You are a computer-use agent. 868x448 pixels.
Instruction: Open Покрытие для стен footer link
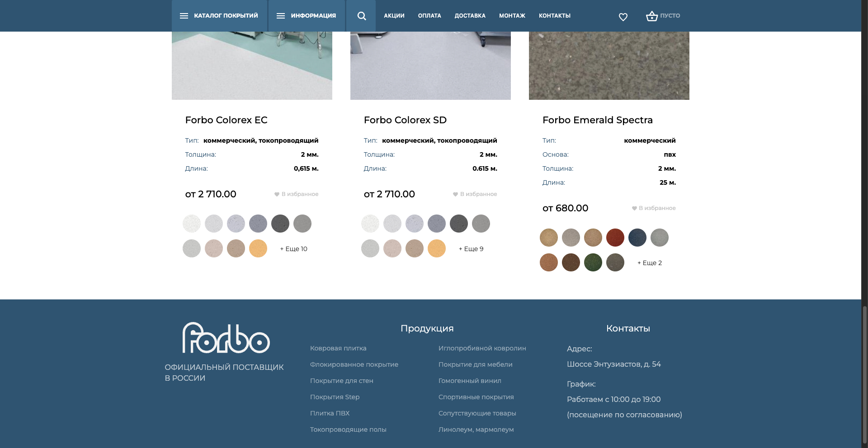[x=342, y=381]
